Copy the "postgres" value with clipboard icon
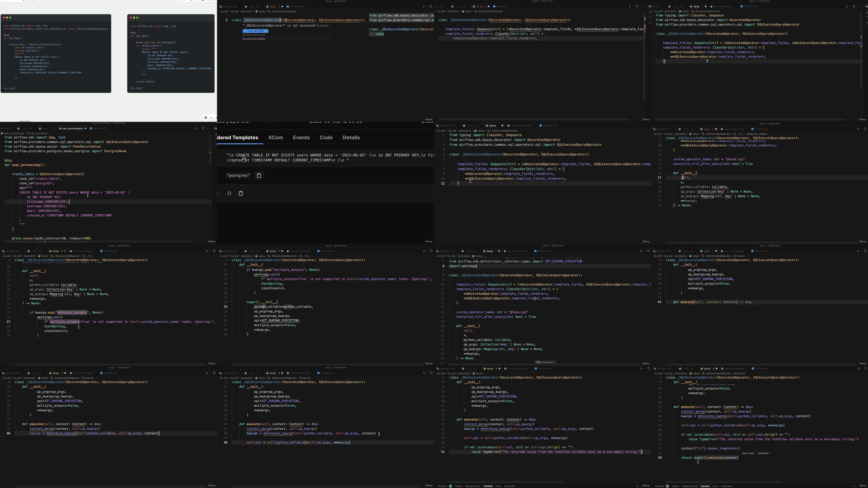 click(x=259, y=175)
